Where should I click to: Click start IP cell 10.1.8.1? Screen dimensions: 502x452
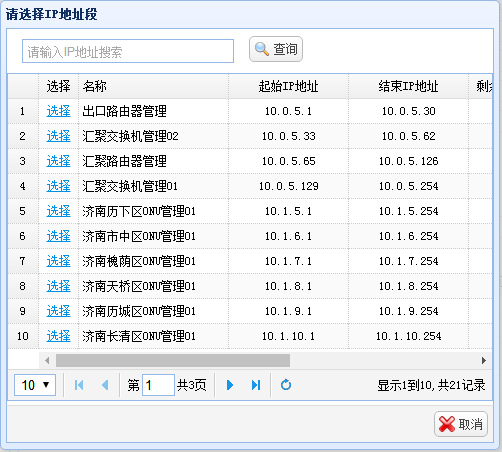pyautogui.click(x=288, y=286)
